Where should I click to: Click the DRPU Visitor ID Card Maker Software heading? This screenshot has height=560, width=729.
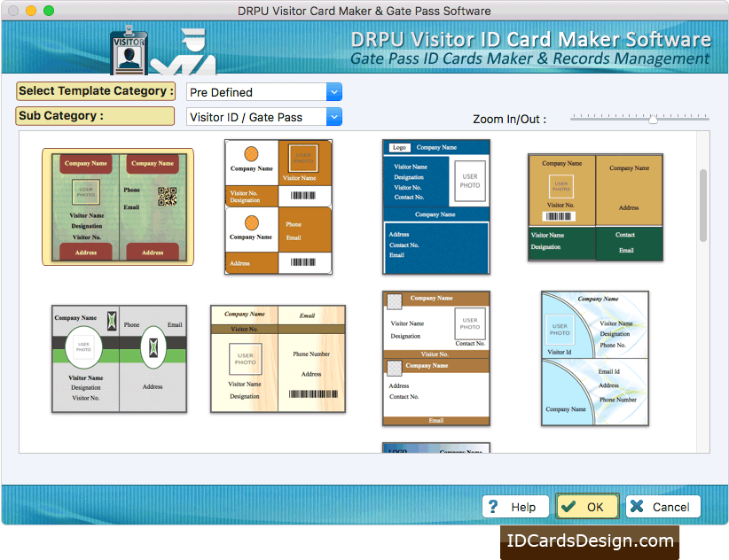tap(531, 40)
